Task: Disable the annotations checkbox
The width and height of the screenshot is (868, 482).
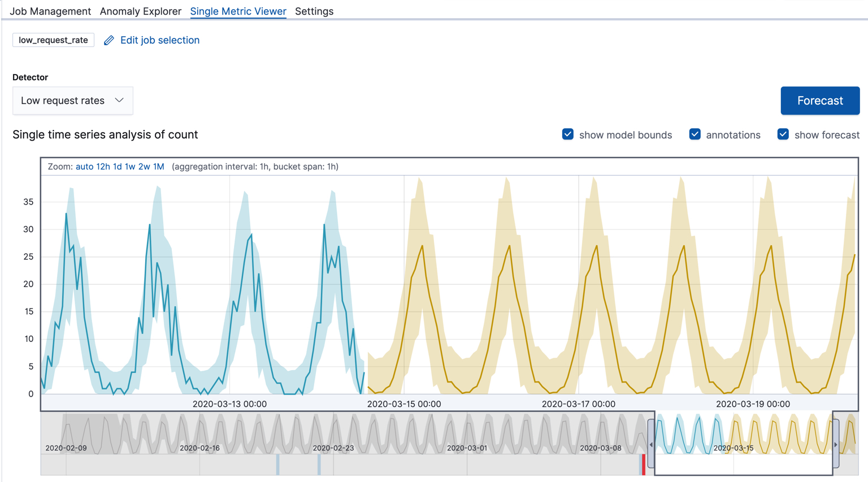Action: (x=695, y=134)
